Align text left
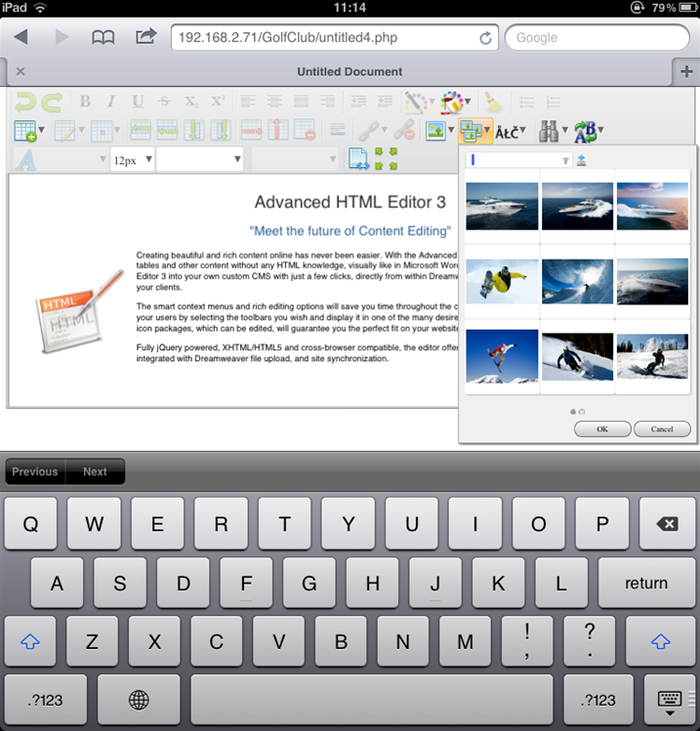Screen dimensions: 700x731 click(x=248, y=102)
